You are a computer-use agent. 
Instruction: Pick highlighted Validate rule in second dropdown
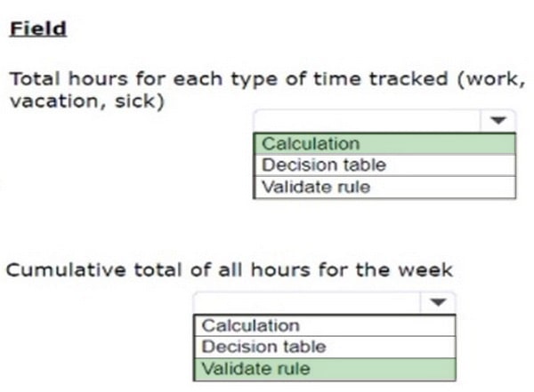pos(325,369)
